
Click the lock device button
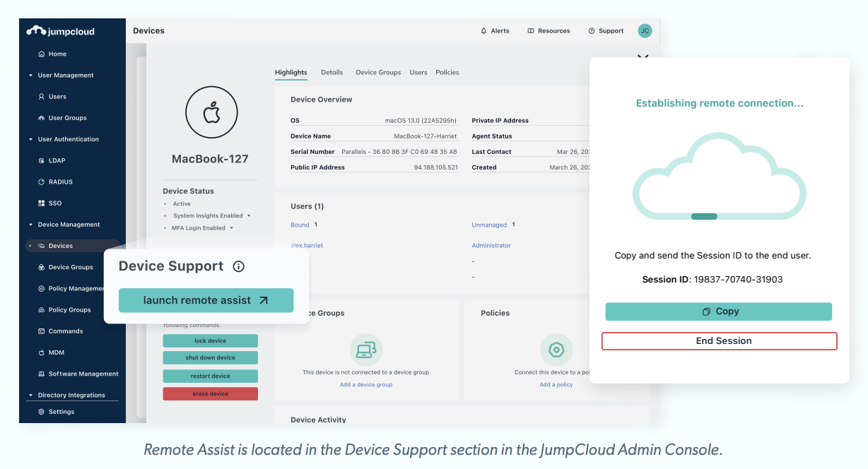point(210,340)
